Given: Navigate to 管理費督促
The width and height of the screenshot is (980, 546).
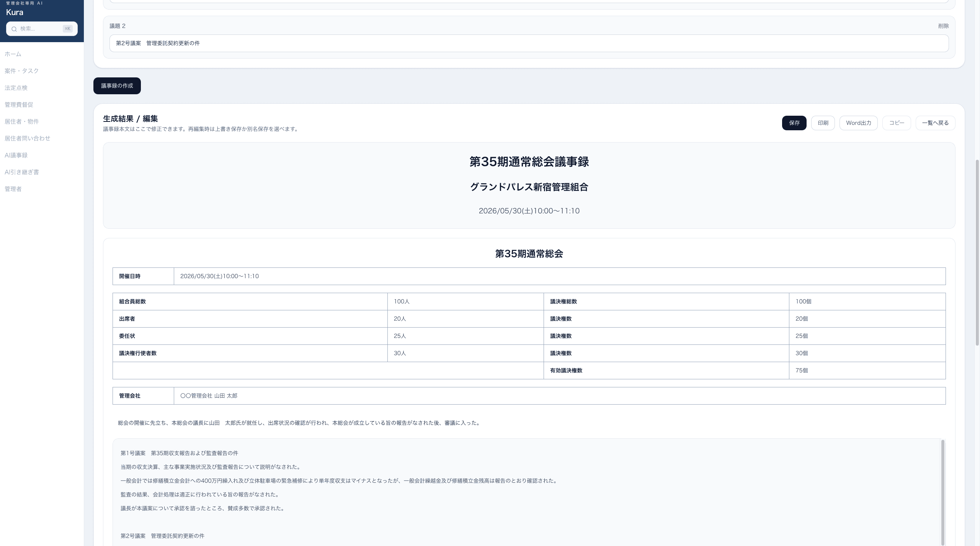Looking at the screenshot, I should [19, 105].
